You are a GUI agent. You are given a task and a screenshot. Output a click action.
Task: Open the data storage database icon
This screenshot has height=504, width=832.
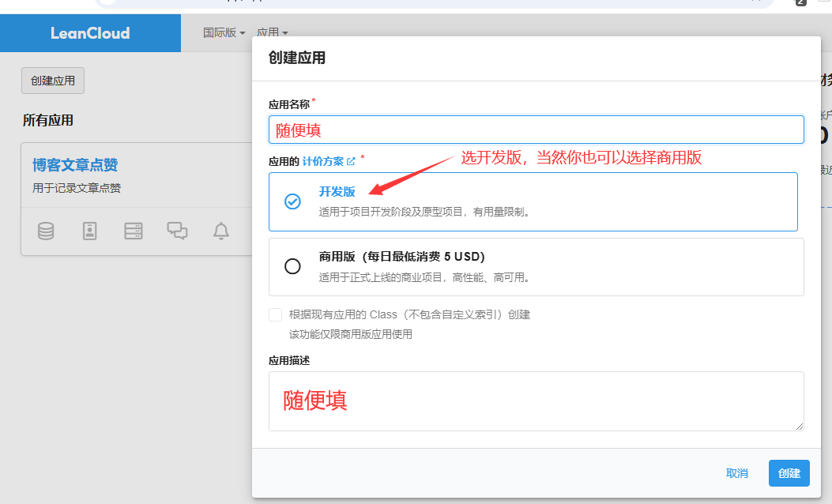pos(47,231)
